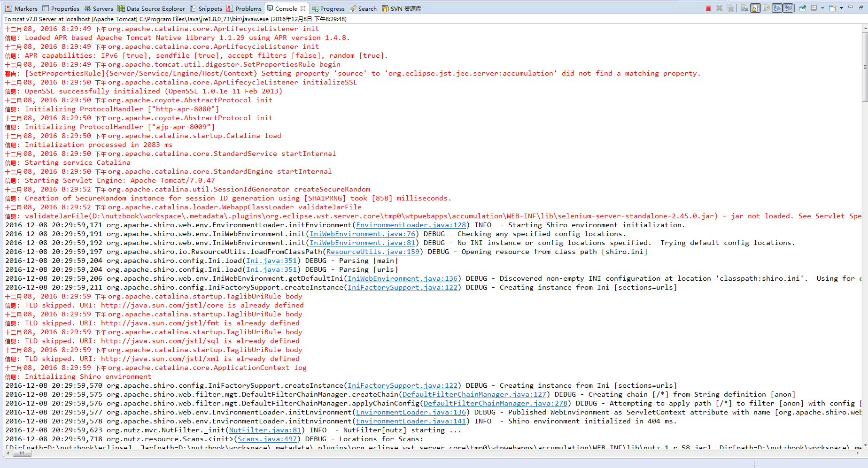
Task: Open DefaultFilterChainManager.java:278 link
Action: [x=496, y=403]
